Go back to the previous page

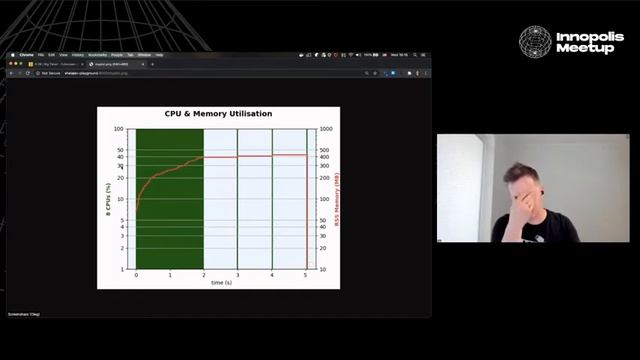click(x=11, y=73)
